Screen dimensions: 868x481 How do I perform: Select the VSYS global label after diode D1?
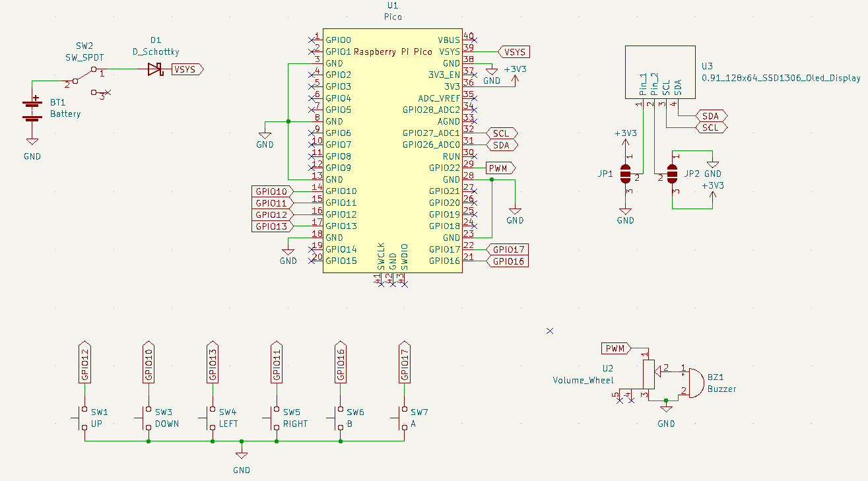[188, 69]
